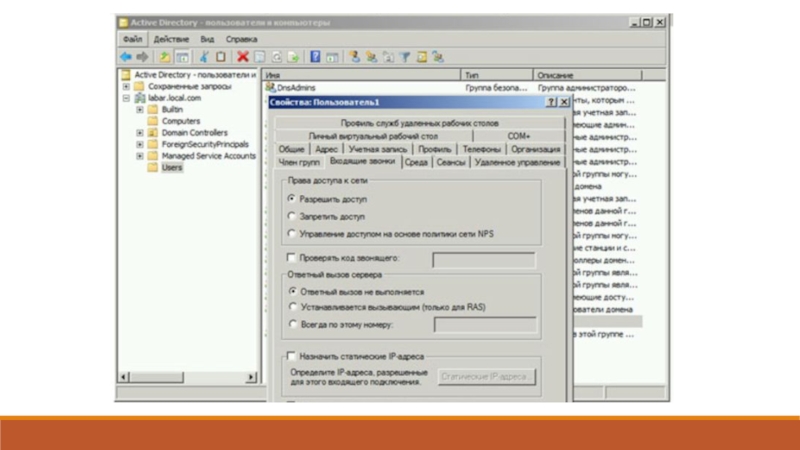
Task: Toggle the show/hide console tree toolbar icon
Action: [182, 57]
